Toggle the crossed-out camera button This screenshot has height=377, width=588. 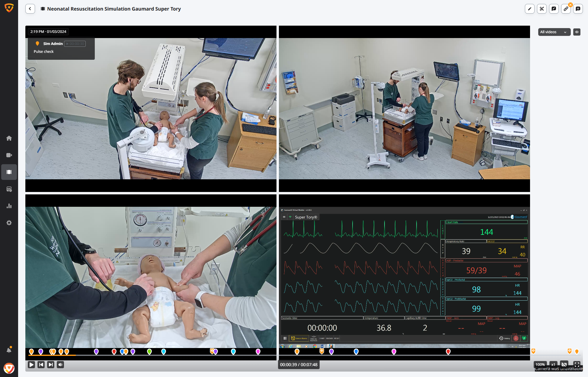pyautogui.click(x=564, y=364)
